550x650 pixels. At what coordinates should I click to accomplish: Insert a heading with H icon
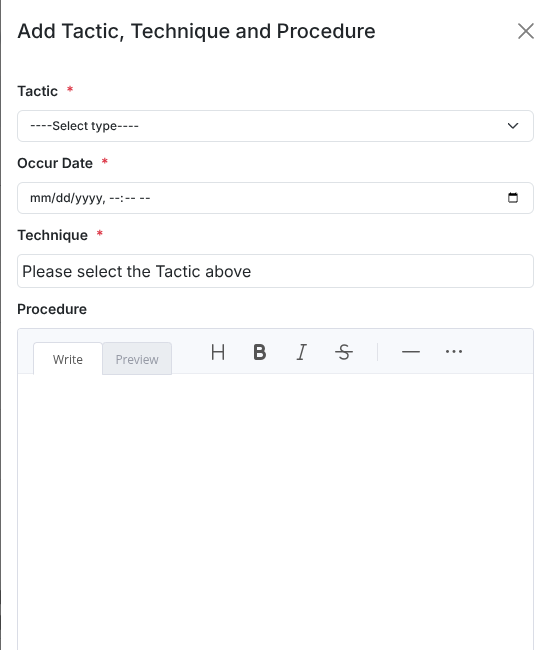pyautogui.click(x=218, y=352)
